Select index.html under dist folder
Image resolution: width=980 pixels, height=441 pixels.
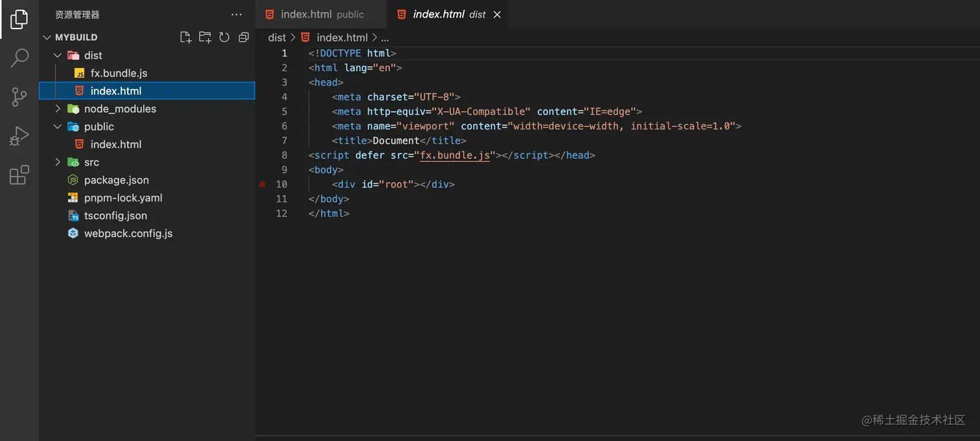coord(147,91)
